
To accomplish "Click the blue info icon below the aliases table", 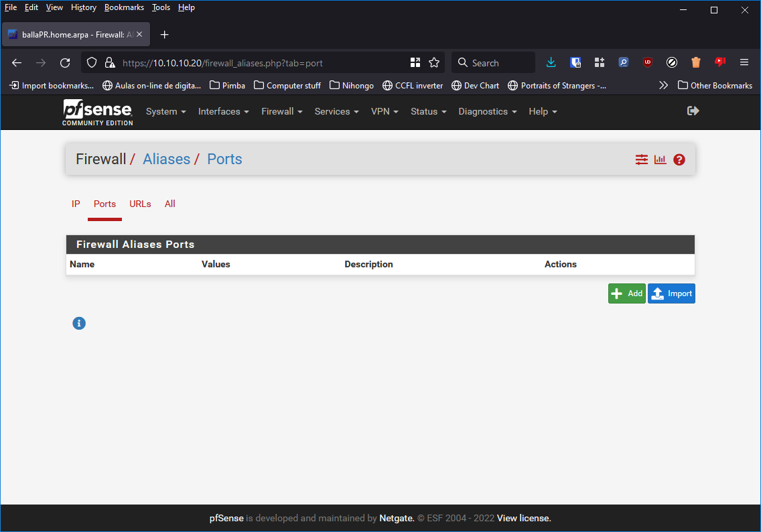I will [79, 323].
